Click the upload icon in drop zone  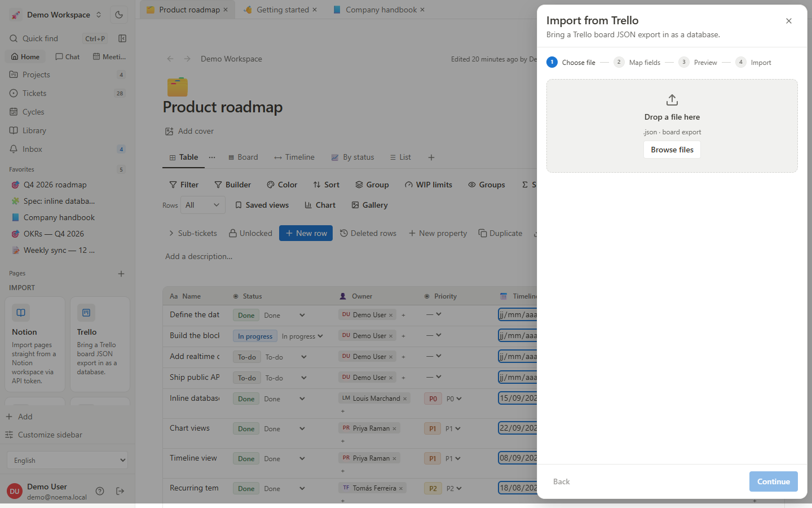click(x=672, y=100)
